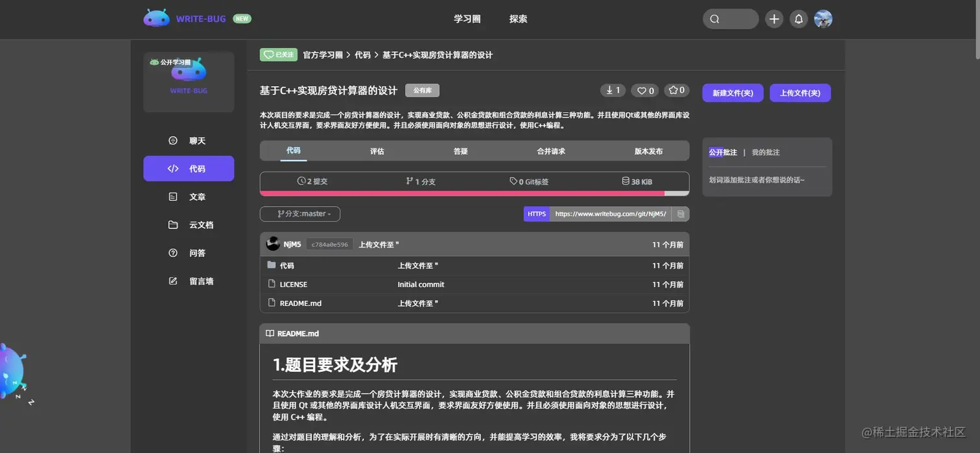980x453 pixels.
Task: Click the clone URL field
Action: [x=611, y=214]
